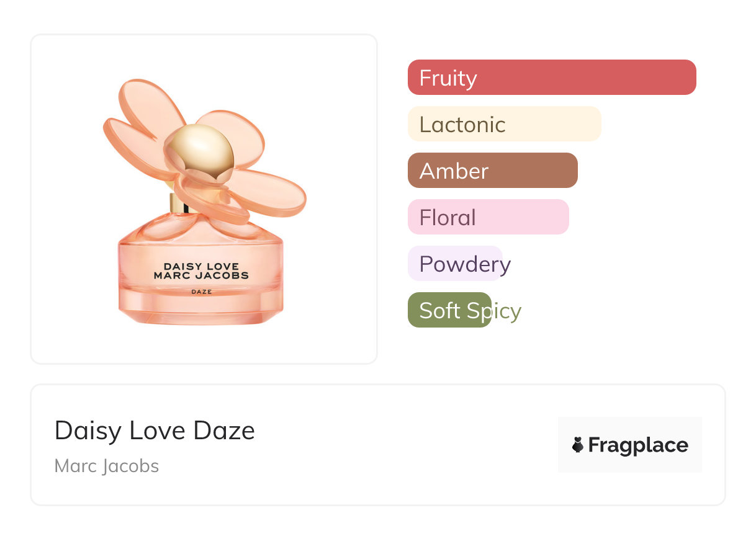Image resolution: width=756 pixels, height=536 pixels.
Task: Click the small Fragplace logo icon
Action: (578, 445)
